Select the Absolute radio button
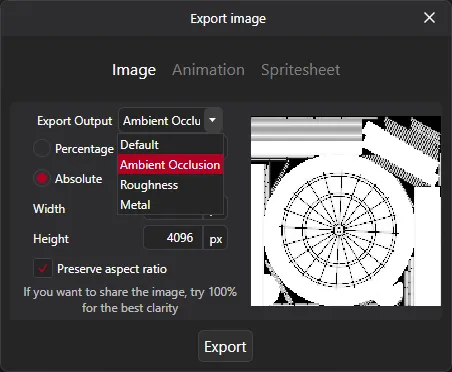 pyautogui.click(x=42, y=178)
